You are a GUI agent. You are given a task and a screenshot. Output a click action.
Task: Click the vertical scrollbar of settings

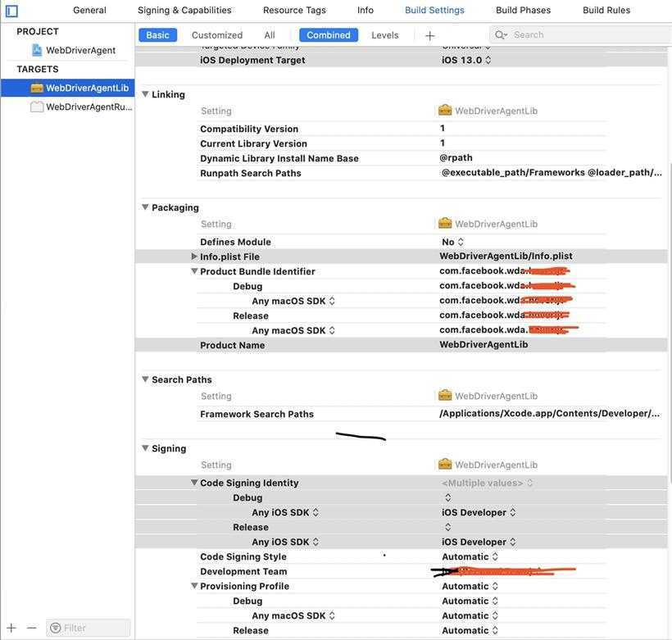click(x=670, y=324)
